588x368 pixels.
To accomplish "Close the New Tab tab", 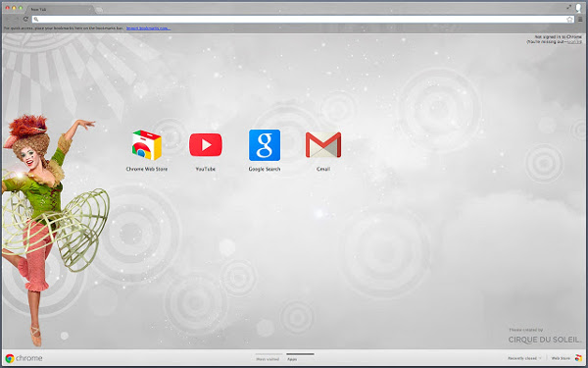I will click(x=90, y=9).
